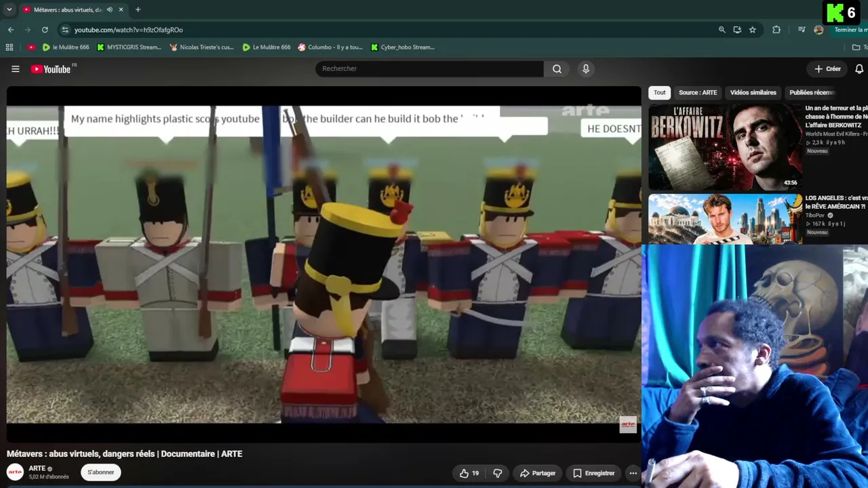Image resolution: width=868 pixels, height=488 pixels.
Task: Open the 'Columbo - Il y a tou...' bookmark
Action: click(330, 47)
